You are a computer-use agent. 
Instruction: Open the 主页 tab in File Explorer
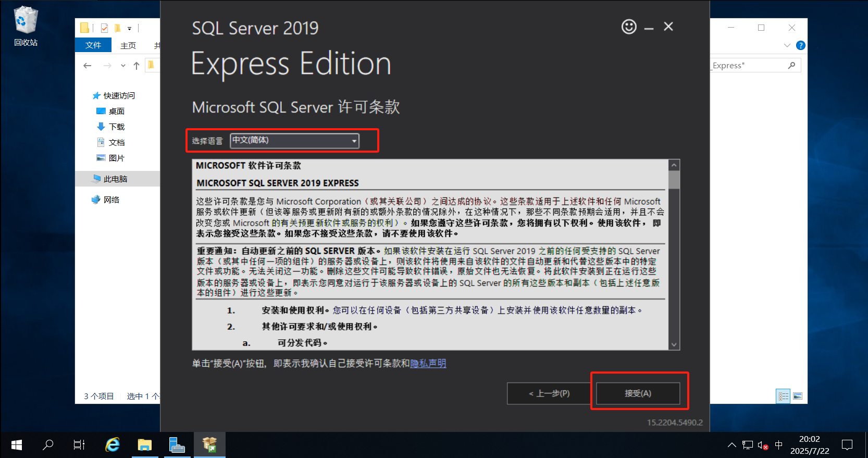click(128, 45)
